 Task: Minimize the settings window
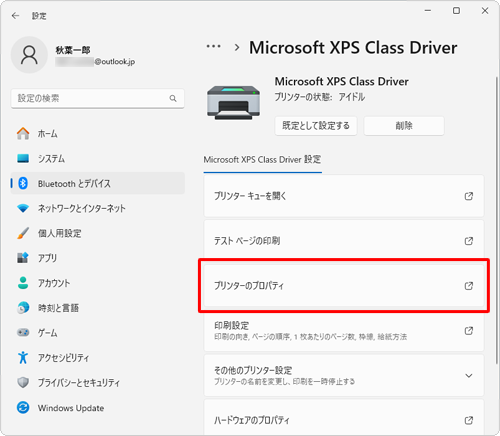point(428,11)
